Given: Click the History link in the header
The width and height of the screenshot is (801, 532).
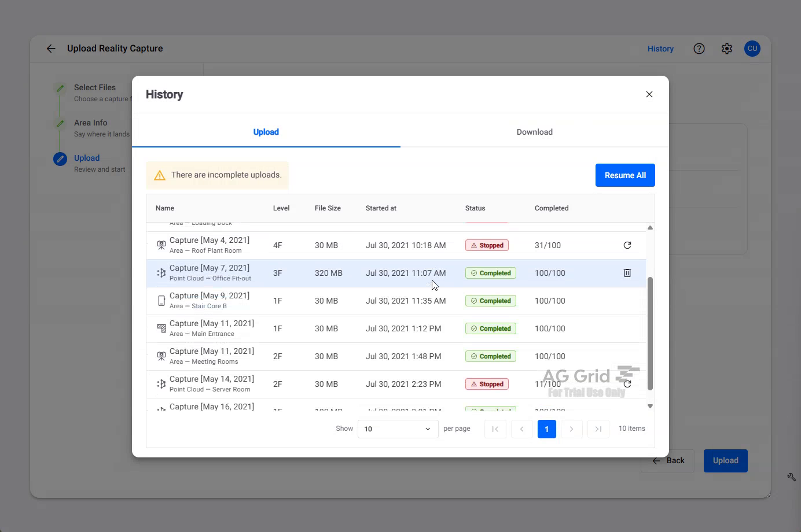Looking at the screenshot, I should coord(660,49).
